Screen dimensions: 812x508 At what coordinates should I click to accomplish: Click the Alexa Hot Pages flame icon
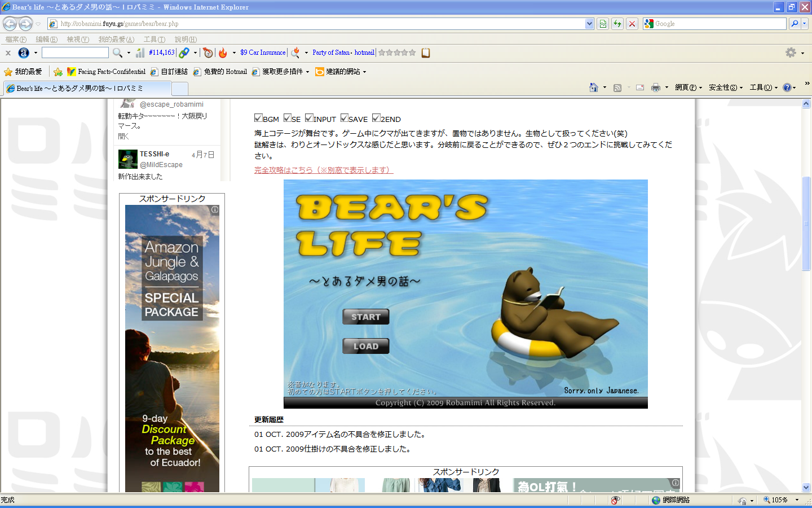[x=223, y=53]
